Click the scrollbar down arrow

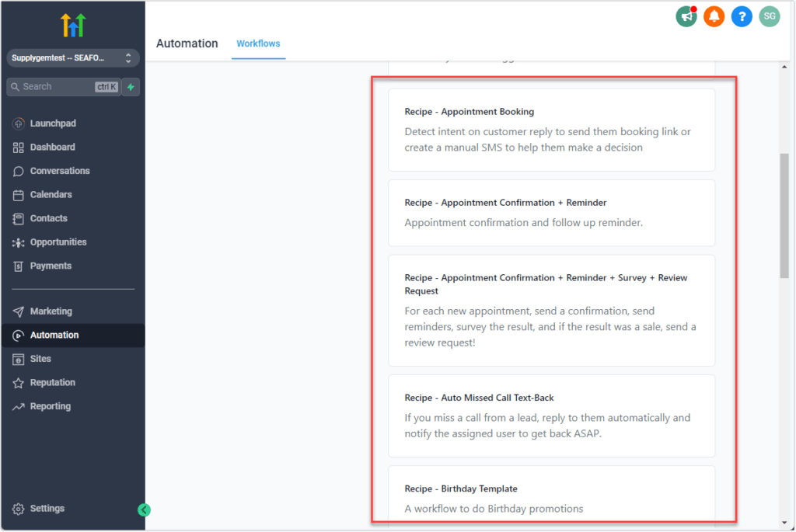click(784, 523)
